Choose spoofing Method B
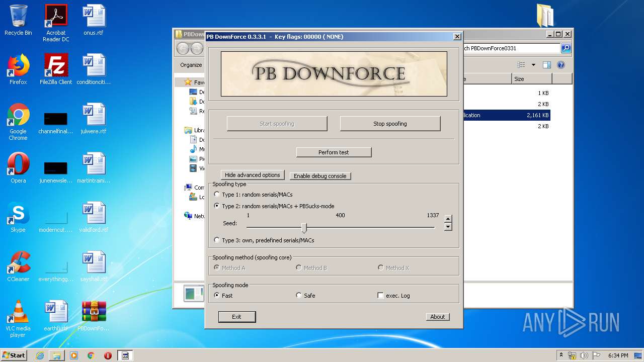Screen dimensions: 644x362 (x=299, y=267)
